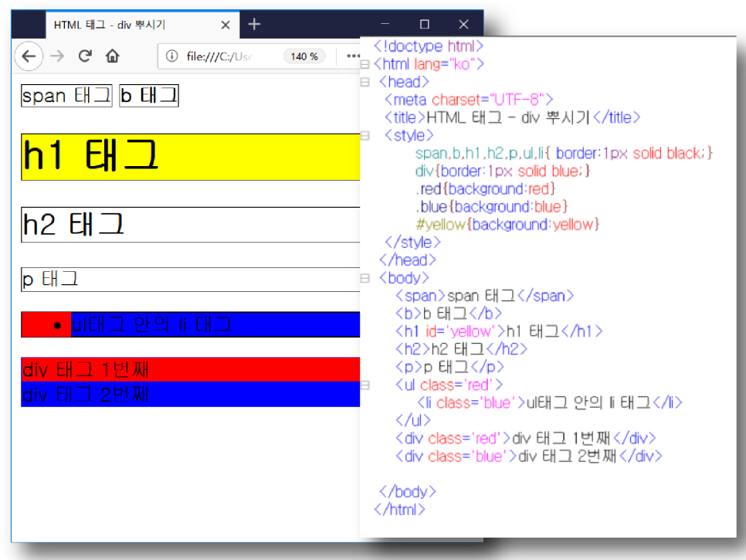Click the '</html>' closing tag line
746x560 pixels.
[400, 510]
